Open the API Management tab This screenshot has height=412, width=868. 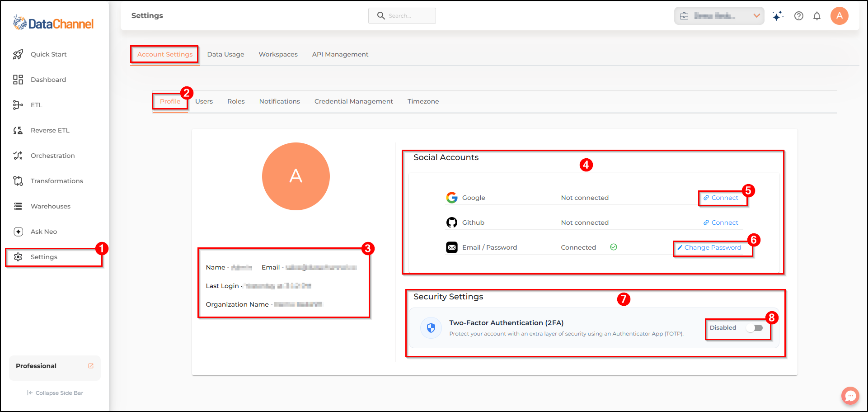click(340, 54)
